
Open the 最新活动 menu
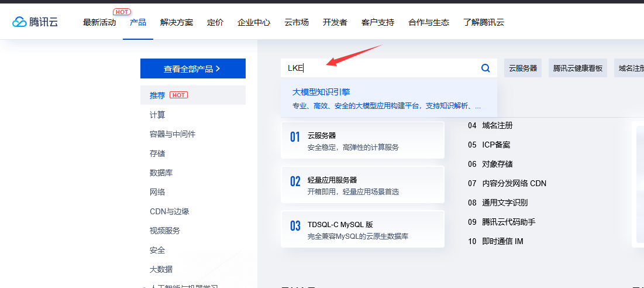pyautogui.click(x=99, y=22)
